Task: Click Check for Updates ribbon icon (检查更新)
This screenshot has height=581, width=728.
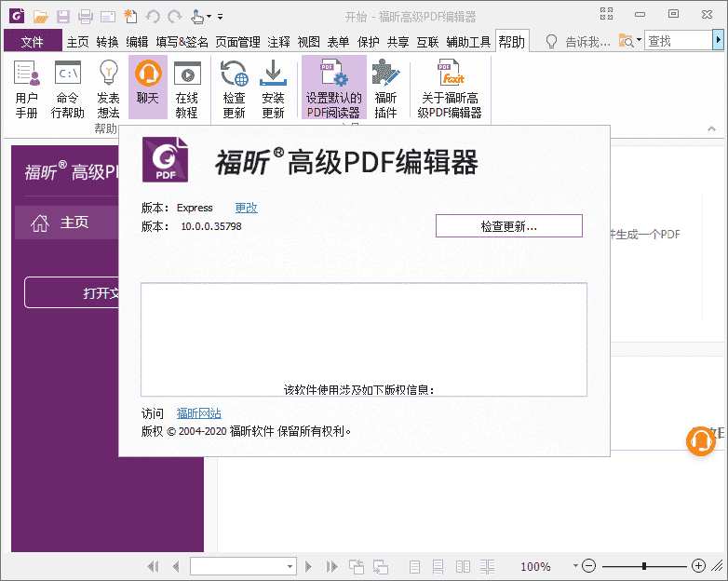Action: click(x=234, y=88)
